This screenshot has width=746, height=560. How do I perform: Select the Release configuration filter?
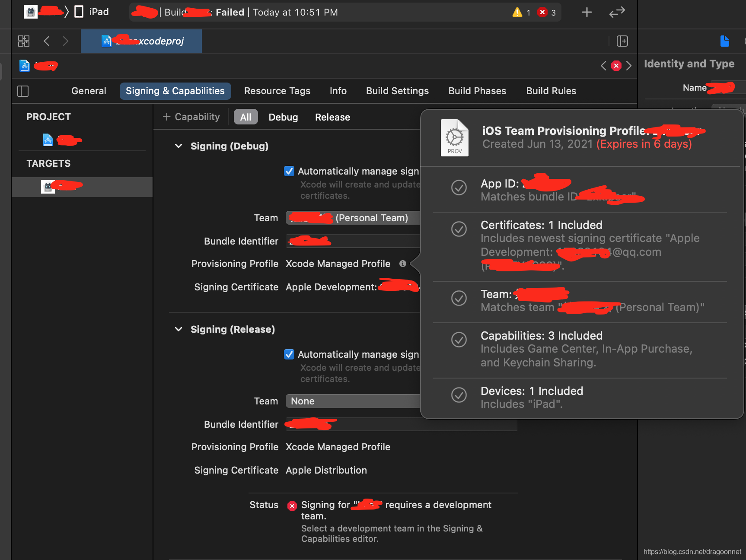tap(332, 117)
